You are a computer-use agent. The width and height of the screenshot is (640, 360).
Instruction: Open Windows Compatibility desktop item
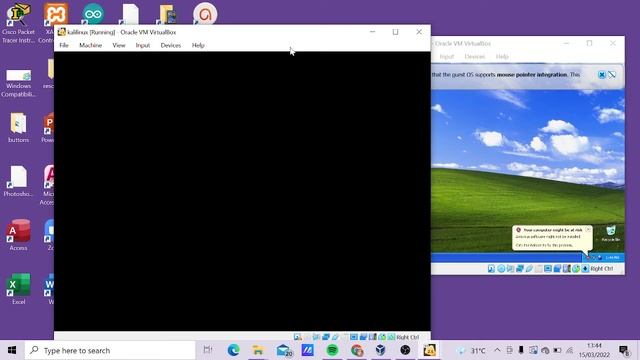pos(18,84)
